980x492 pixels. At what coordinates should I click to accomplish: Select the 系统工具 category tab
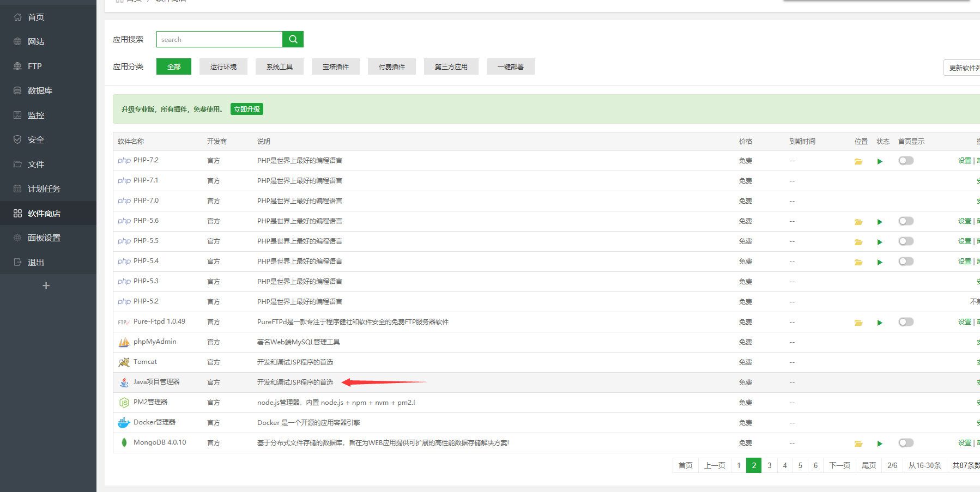[x=280, y=66]
